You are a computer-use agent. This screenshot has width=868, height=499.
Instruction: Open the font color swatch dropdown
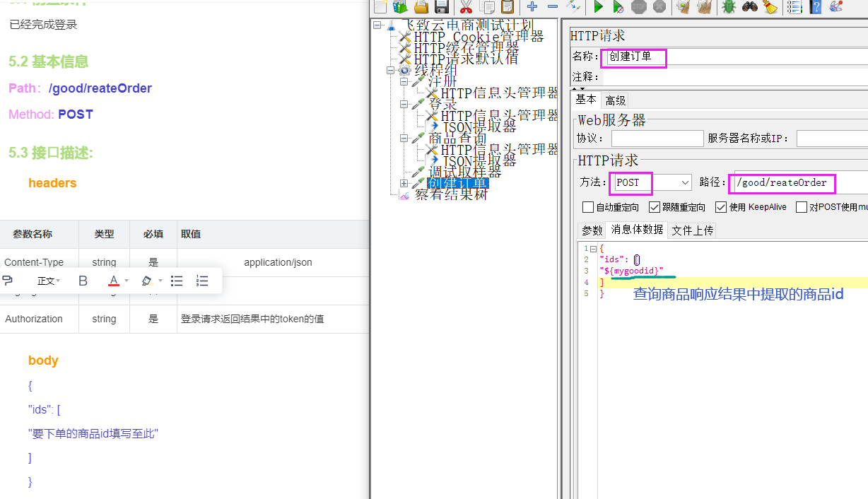click(x=125, y=281)
